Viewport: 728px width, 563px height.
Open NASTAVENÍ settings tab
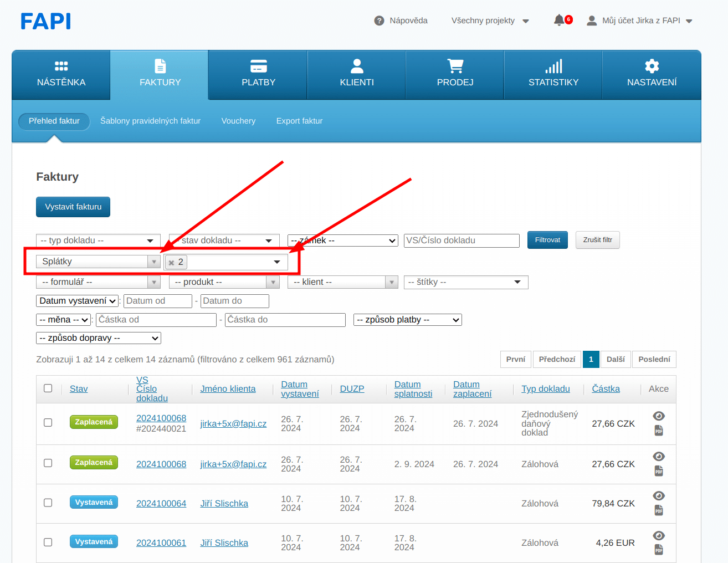coord(652,75)
